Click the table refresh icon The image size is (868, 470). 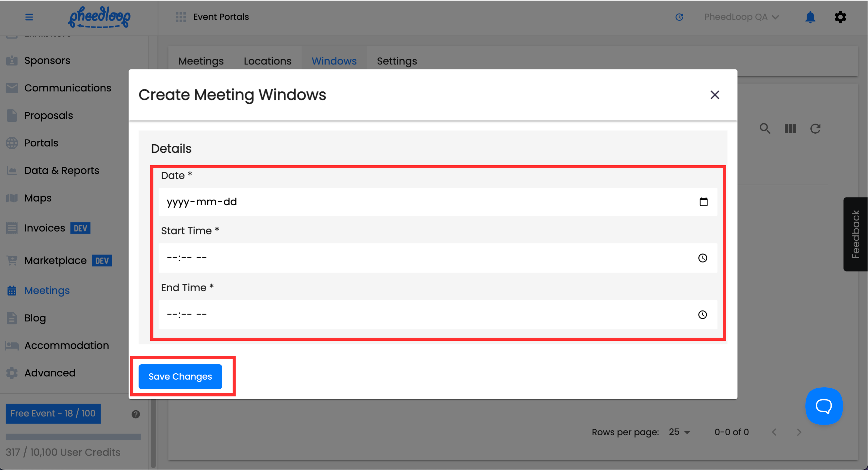tap(815, 129)
